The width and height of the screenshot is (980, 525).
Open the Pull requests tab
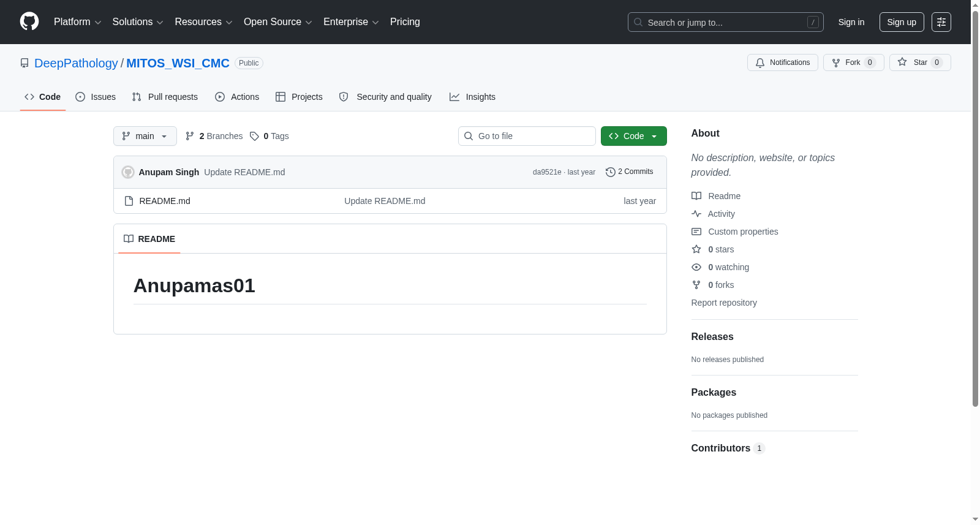[165, 97]
